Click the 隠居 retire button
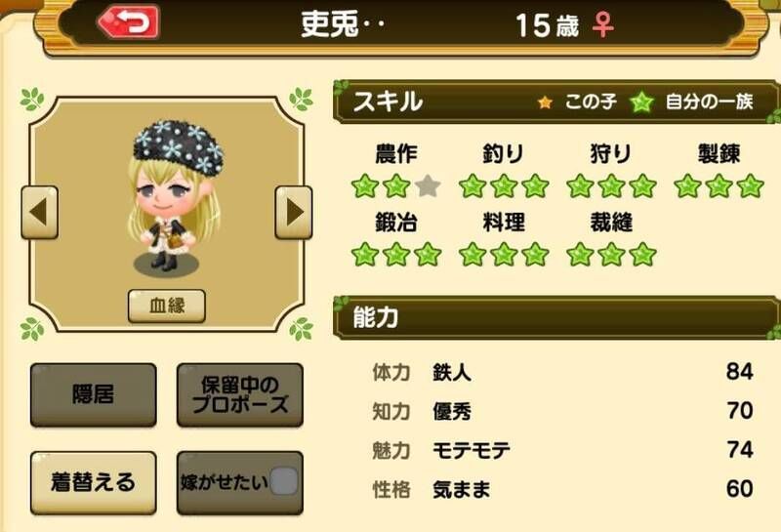The height and width of the screenshot is (532, 781). pyautogui.click(x=94, y=394)
